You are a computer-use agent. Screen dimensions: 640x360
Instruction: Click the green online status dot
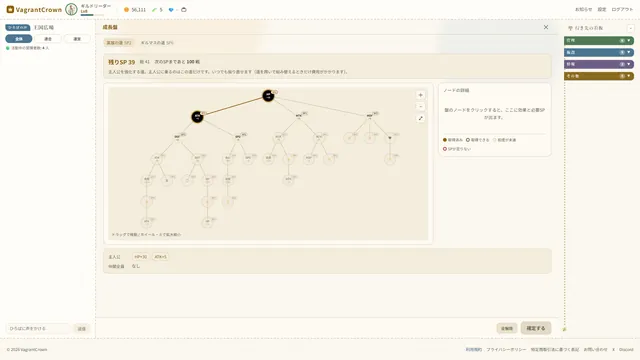[x=8, y=48]
